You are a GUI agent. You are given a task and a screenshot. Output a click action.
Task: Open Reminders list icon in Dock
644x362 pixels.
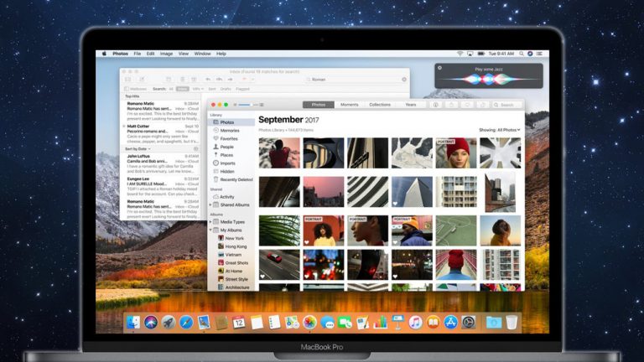274,322
